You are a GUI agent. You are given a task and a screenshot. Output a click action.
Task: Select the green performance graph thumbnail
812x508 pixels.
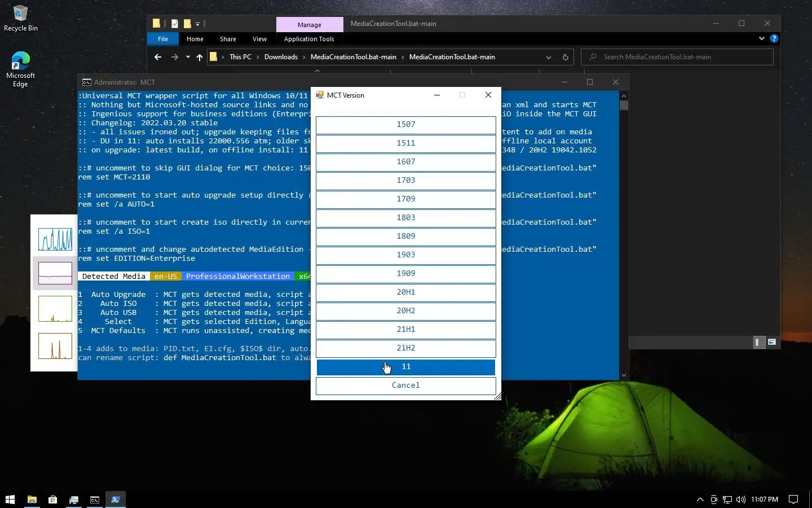(55, 309)
